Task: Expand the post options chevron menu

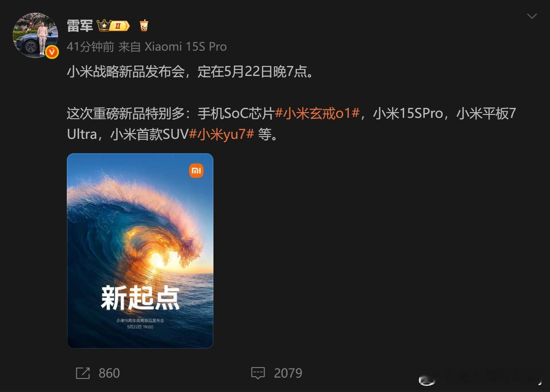Action: [532, 17]
